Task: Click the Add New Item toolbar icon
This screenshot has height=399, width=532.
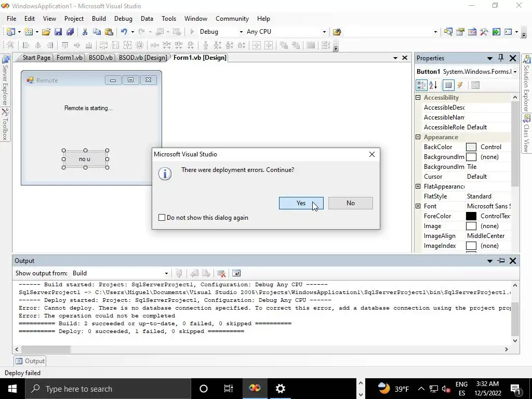Action: coord(29,32)
